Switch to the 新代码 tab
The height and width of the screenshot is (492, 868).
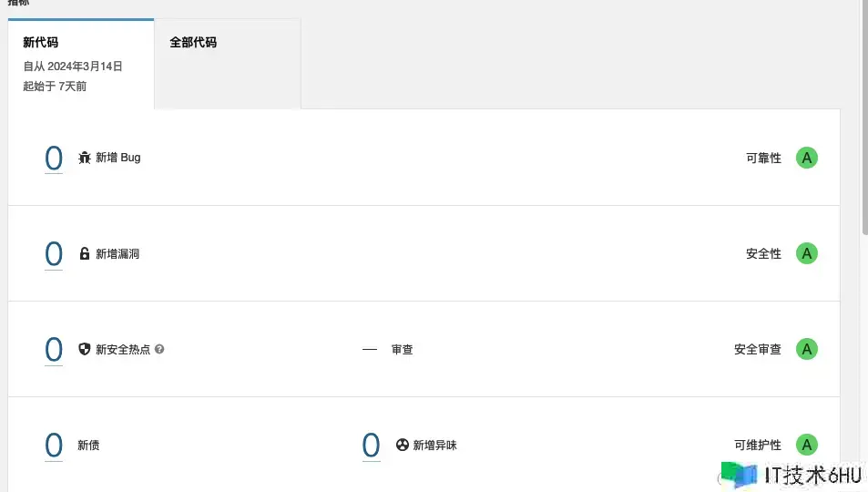pyautogui.click(x=81, y=64)
